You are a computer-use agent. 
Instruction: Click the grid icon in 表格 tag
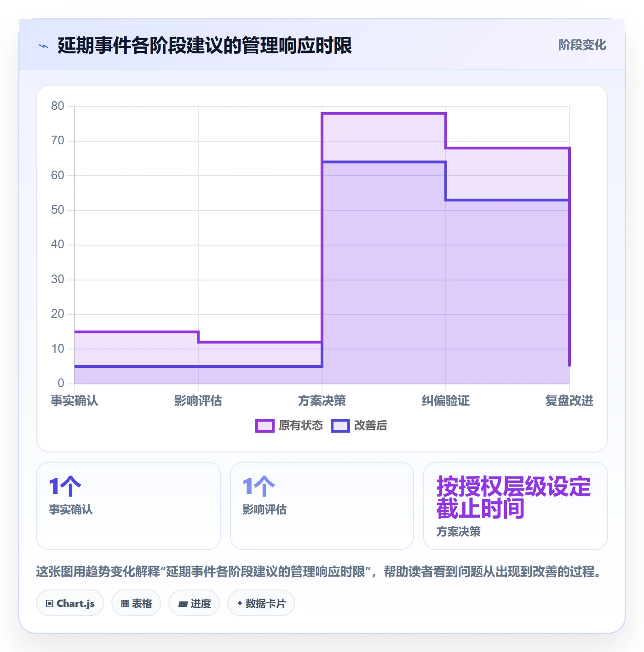coord(125,604)
